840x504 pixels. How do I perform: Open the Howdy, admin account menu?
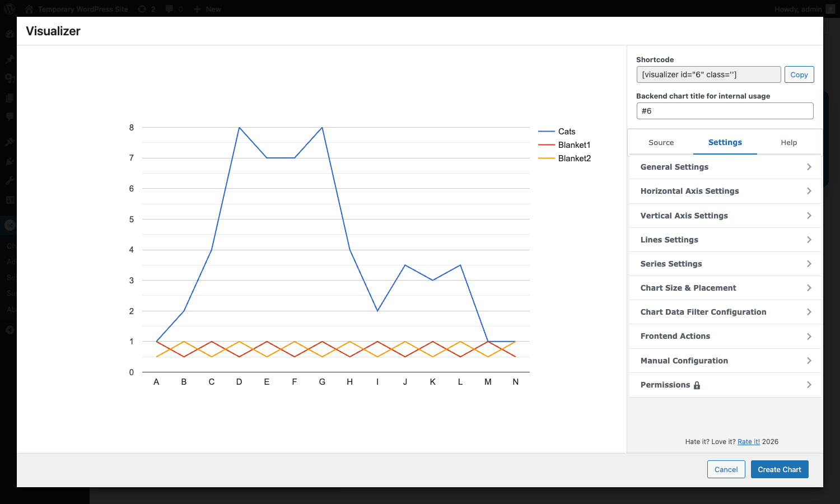(804, 9)
